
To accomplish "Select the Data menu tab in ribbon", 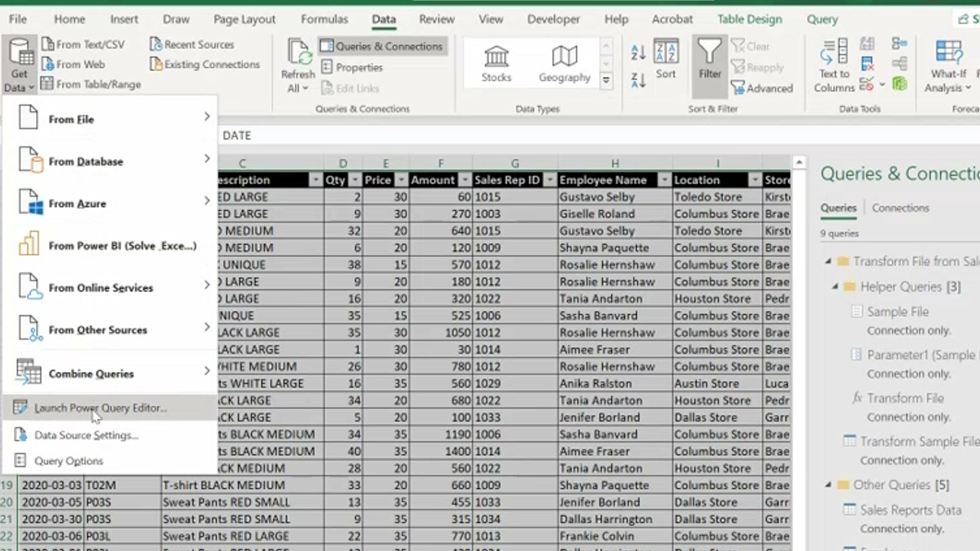I will pyautogui.click(x=384, y=19).
